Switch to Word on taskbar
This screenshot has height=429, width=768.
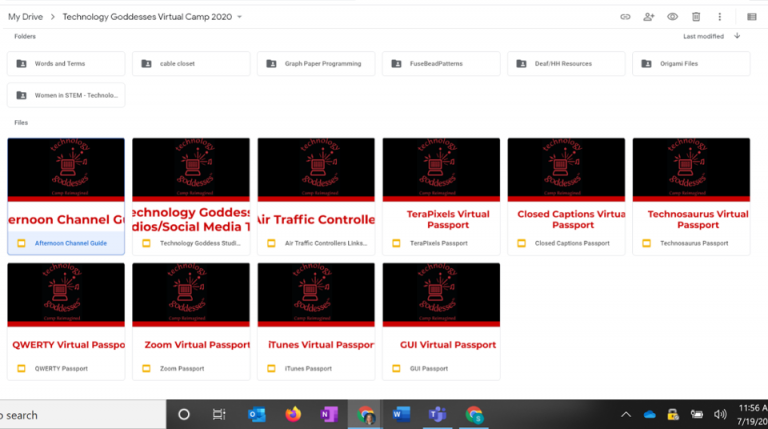click(x=401, y=415)
